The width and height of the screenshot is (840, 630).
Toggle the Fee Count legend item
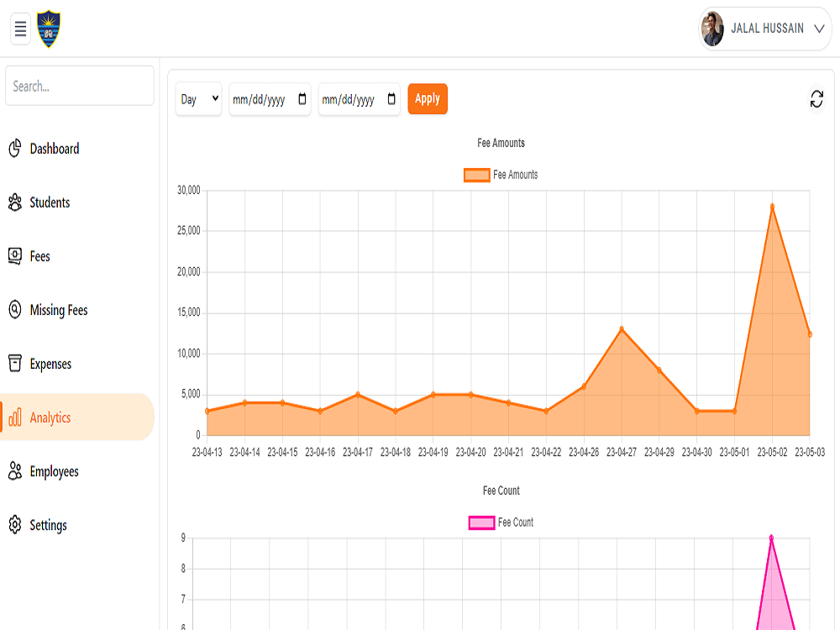[505, 522]
